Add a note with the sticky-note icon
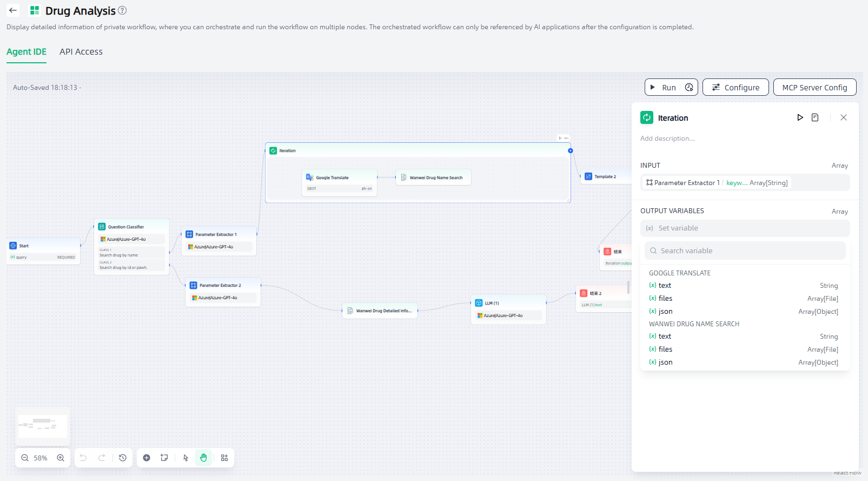 tap(164, 458)
